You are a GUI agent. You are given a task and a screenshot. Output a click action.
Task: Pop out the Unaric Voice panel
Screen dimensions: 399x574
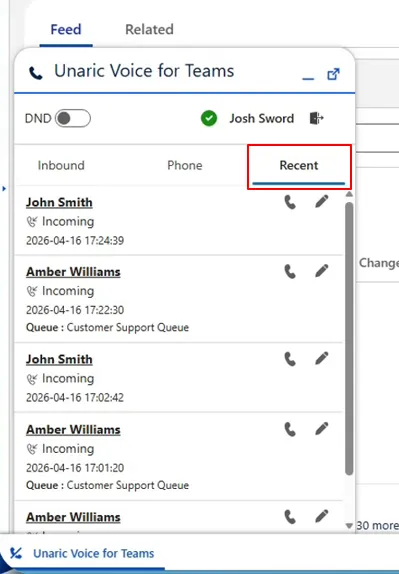(x=333, y=74)
